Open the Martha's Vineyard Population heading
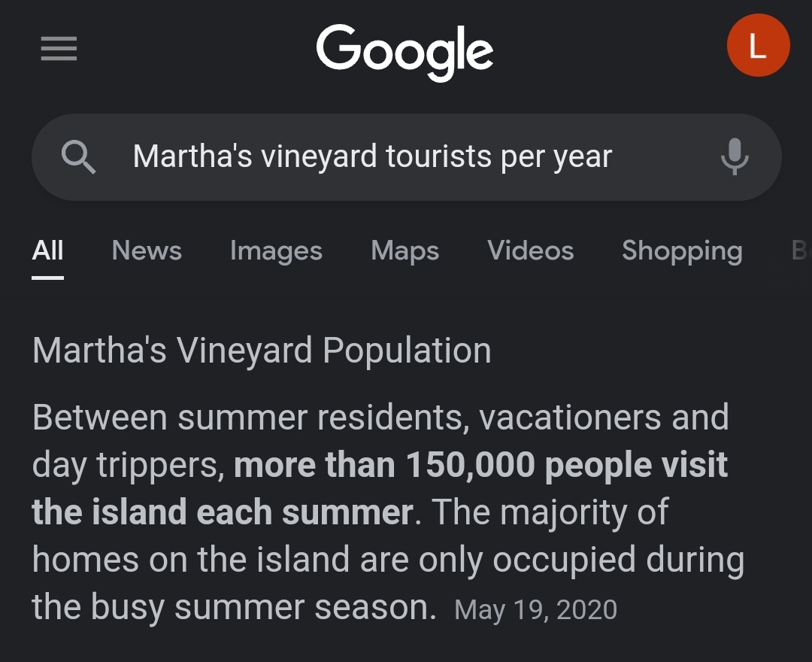This screenshot has height=662, width=812. (262, 351)
